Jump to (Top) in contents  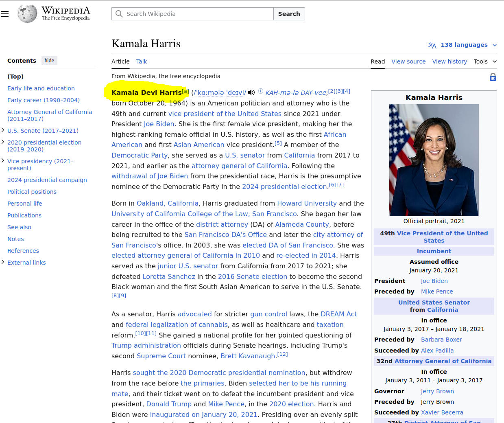pos(15,77)
